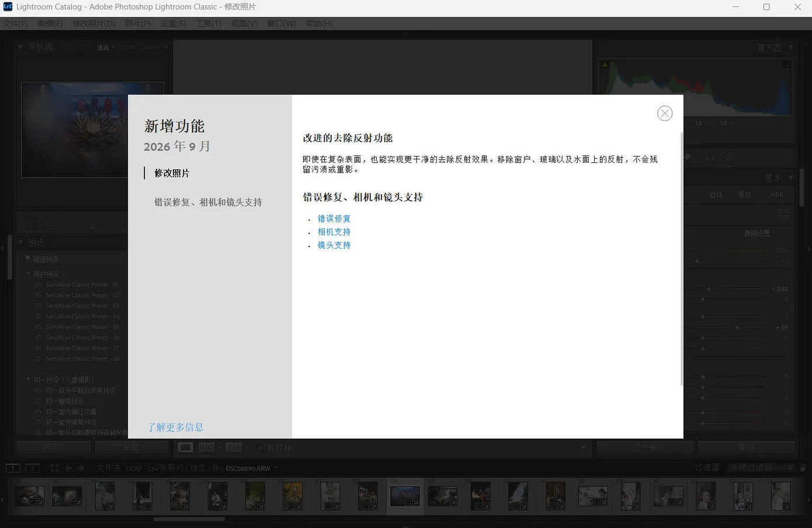Close the 新增功能 dialog with the X icon

[x=665, y=113]
